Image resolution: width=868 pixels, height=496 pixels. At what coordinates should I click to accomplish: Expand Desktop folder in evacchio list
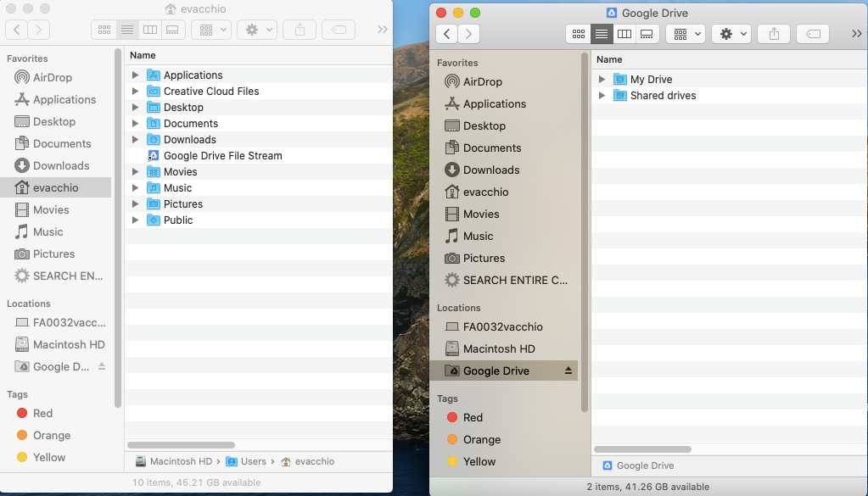coord(135,108)
